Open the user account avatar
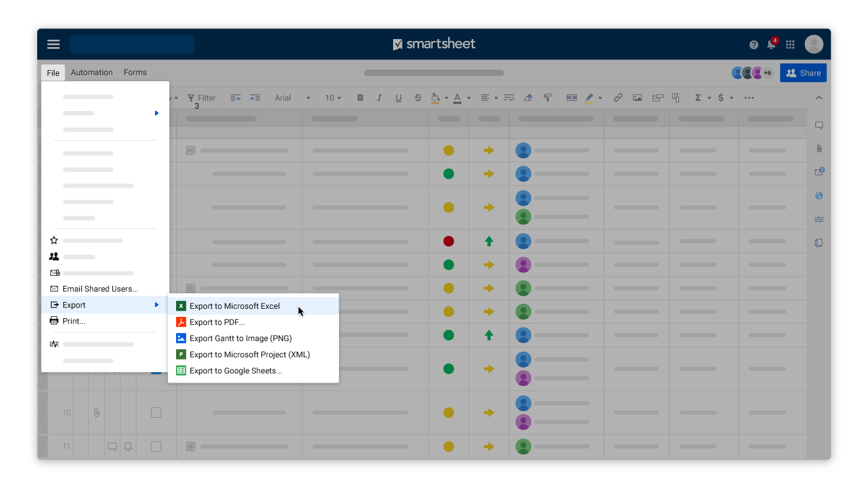This screenshot has width=868, height=488. tap(814, 44)
